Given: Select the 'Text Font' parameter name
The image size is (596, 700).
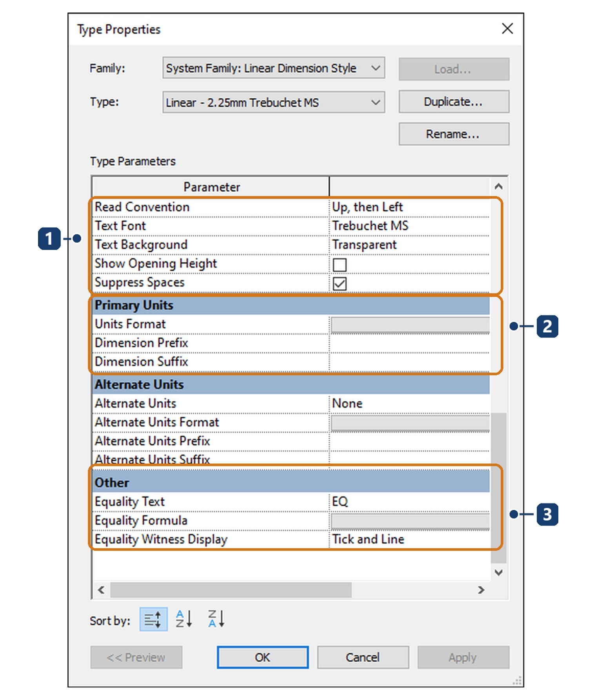Looking at the screenshot, I should pyautogui.click(x=120, y=226).
